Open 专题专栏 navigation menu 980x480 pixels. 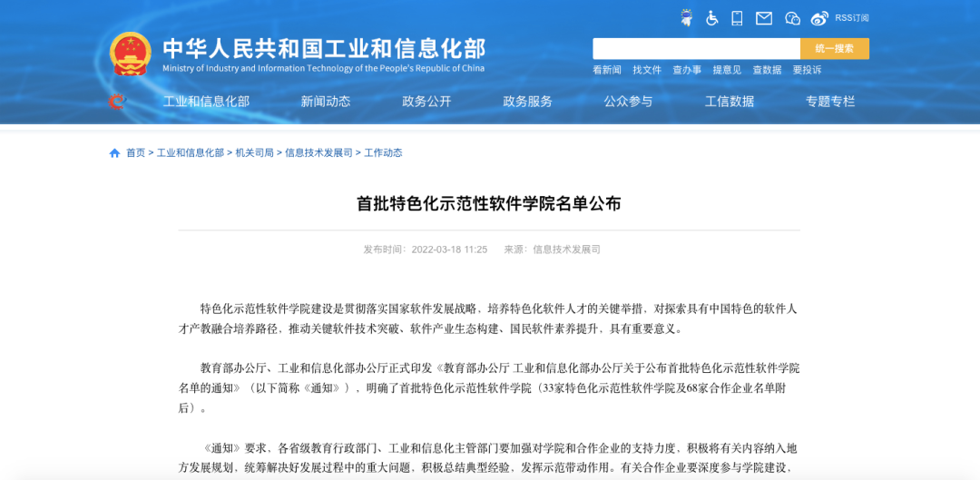830,102
